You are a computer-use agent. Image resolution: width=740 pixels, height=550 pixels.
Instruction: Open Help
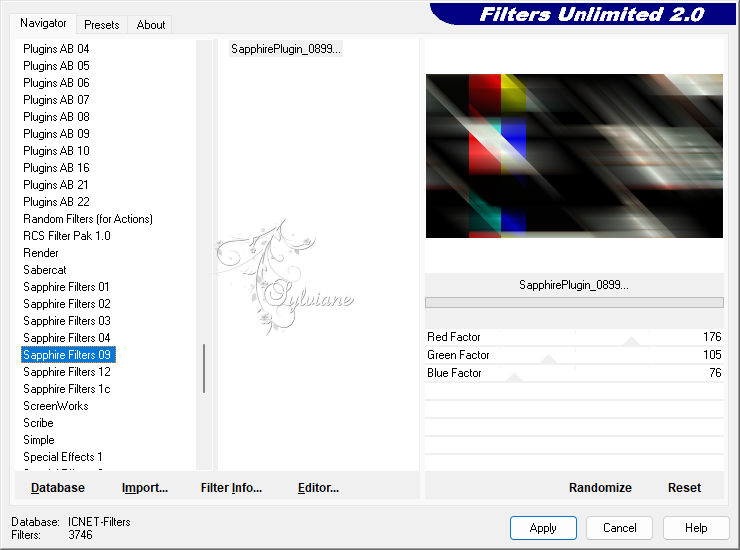coord(696,527)
